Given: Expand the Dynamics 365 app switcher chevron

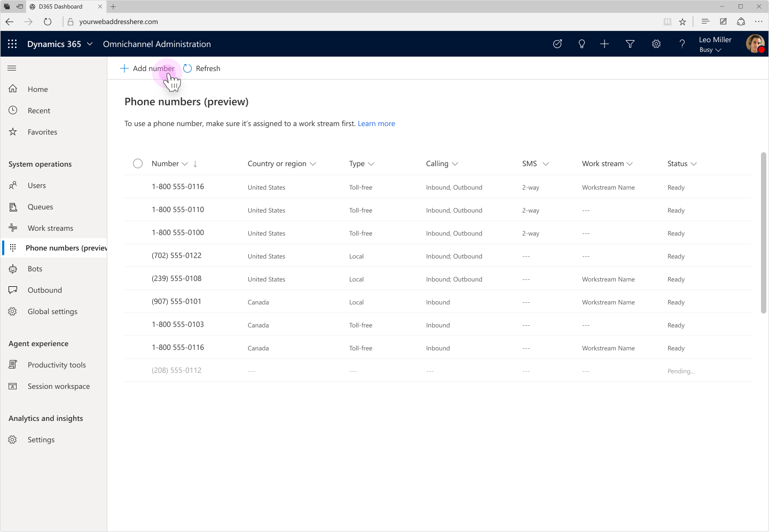Looking at the screenshot, I should 90,44.
